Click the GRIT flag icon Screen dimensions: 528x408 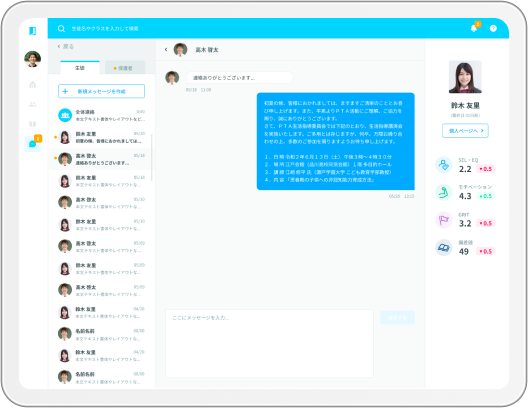pyautogui.click(x=444, y=220)
